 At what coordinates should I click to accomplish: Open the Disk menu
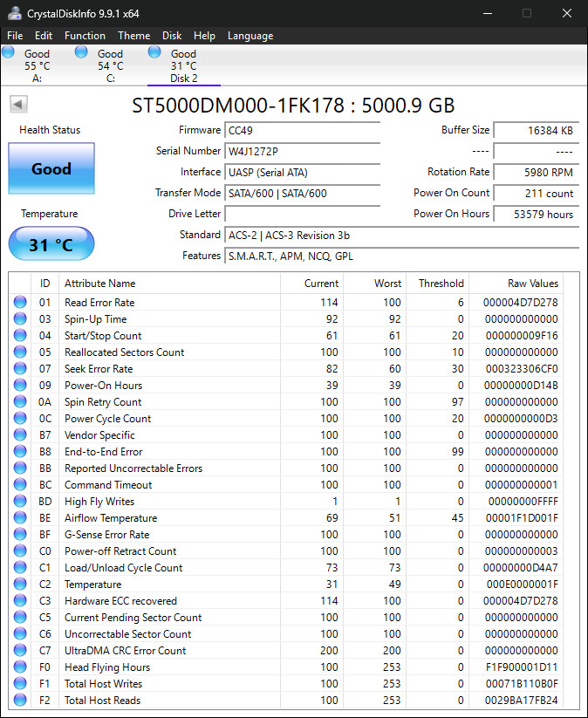tap(172, 36)
